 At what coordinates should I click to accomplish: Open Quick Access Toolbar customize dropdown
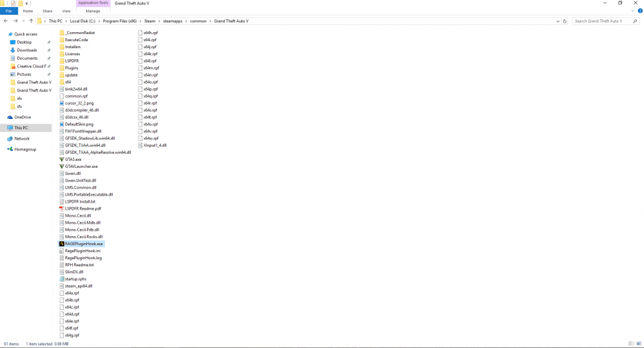coord(26,3)
